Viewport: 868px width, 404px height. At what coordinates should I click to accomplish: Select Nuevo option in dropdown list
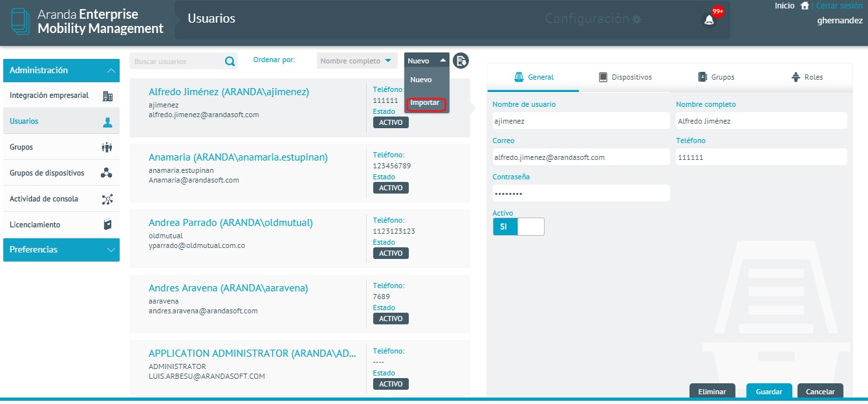click(x=421, y=80)
